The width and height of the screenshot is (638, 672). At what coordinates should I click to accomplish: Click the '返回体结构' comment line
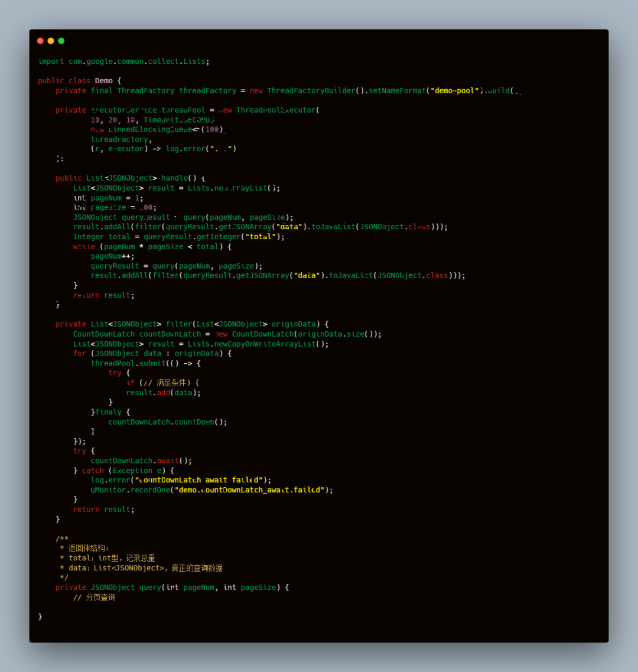coord(84,548)
